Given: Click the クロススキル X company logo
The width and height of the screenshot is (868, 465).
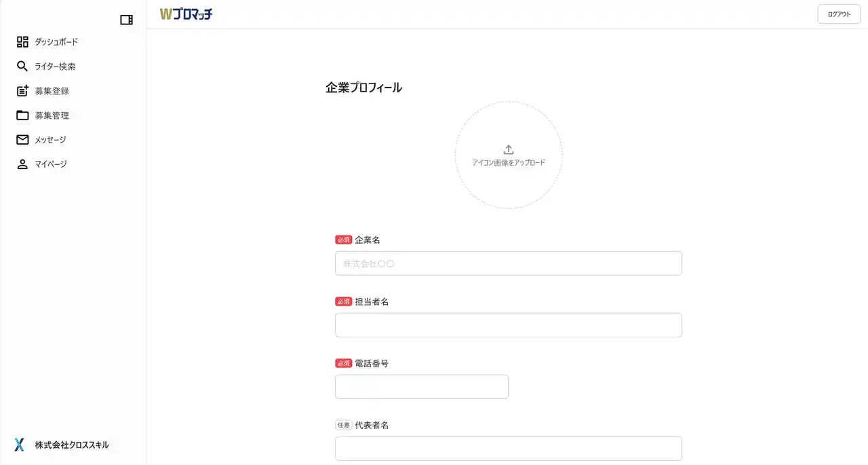Looking at the screenshot, I should [19, 445].
